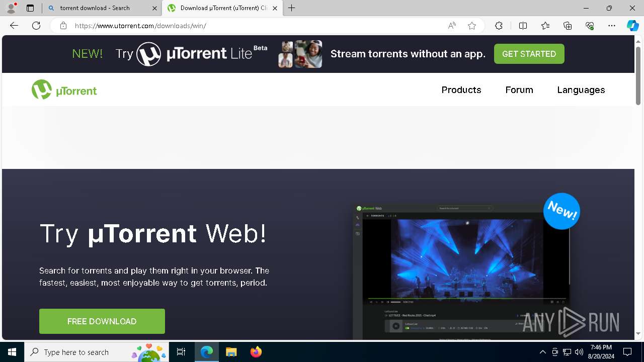Click the 'Try µTorrent Web!' heading
The height and width of the screenshot is (362, 644).
(x=153, y=234)
